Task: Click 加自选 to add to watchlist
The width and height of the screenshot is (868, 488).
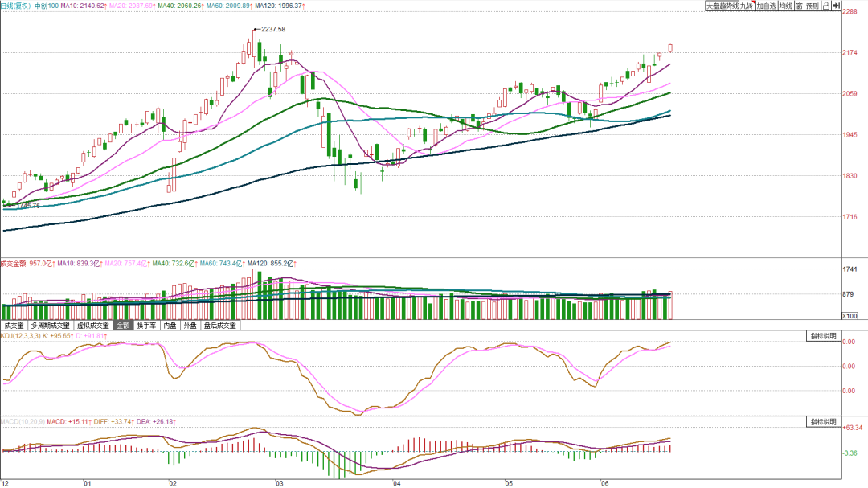Action: coord(766,6)
